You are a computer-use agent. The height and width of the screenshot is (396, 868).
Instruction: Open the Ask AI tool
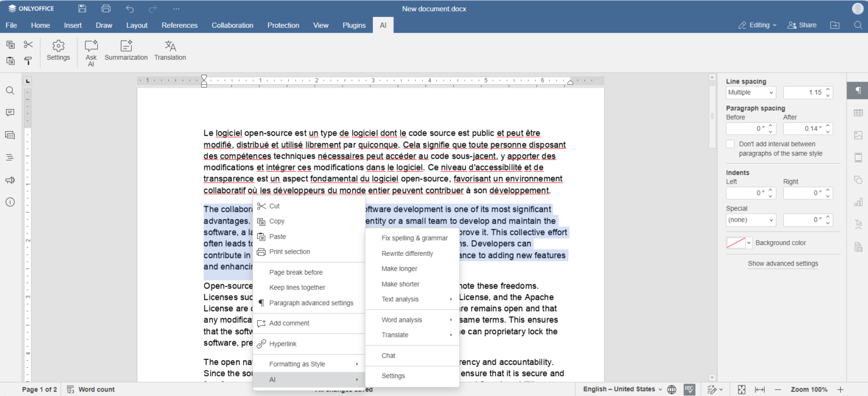point(90,51)
